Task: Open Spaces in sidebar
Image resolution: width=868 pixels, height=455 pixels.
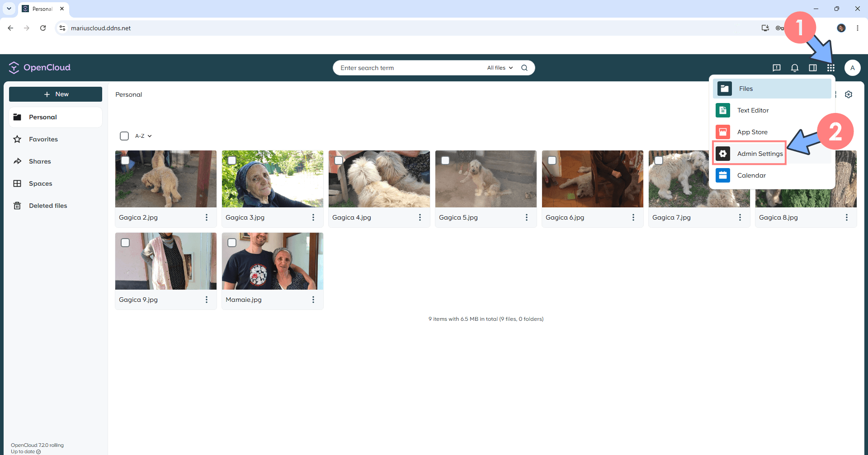Action: pyautogui.click(x=56, y=183)
